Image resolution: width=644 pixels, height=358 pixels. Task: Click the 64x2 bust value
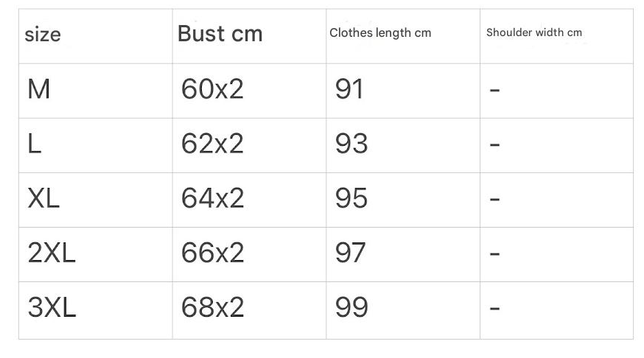212,198
